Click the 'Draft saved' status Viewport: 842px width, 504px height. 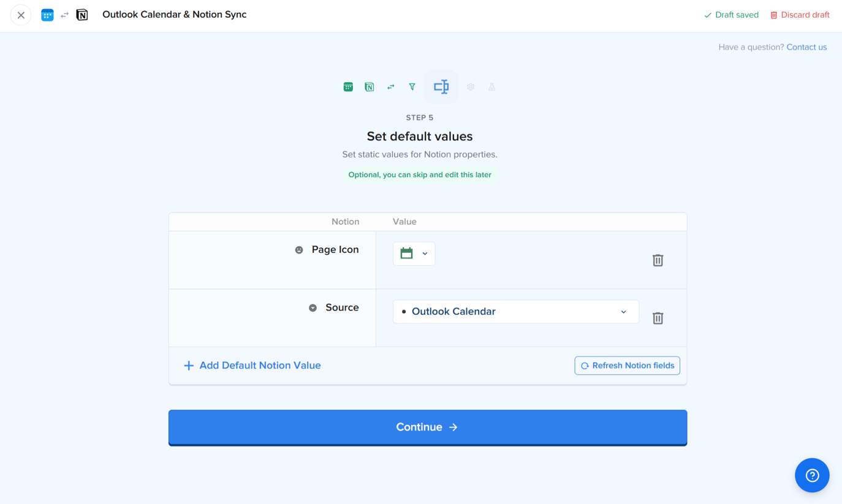731,15
